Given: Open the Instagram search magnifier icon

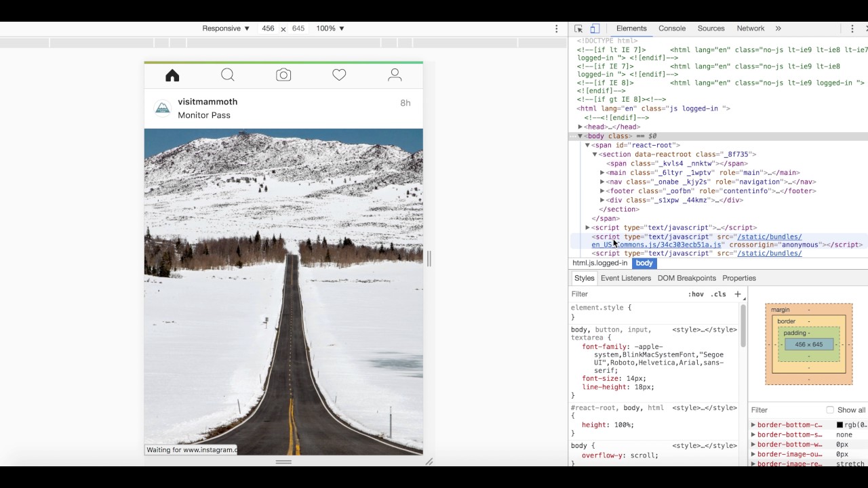Looking at the screenshot, I should click(x=228, y=75).
